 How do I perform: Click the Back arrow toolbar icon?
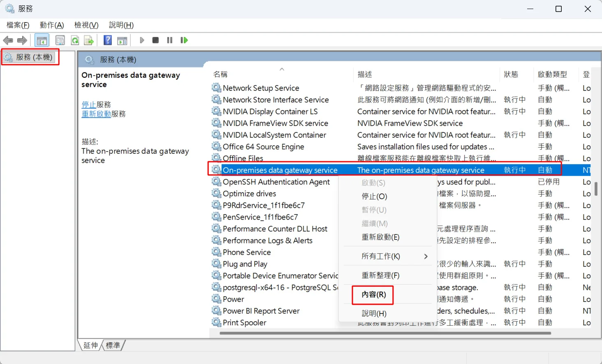coord(8,40)
